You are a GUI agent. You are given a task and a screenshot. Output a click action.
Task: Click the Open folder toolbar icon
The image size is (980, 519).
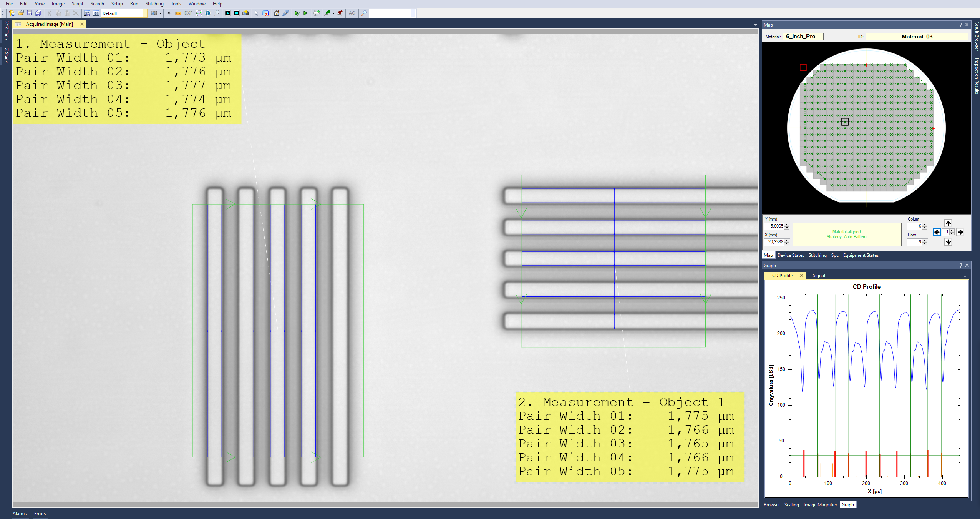[21, 13]
